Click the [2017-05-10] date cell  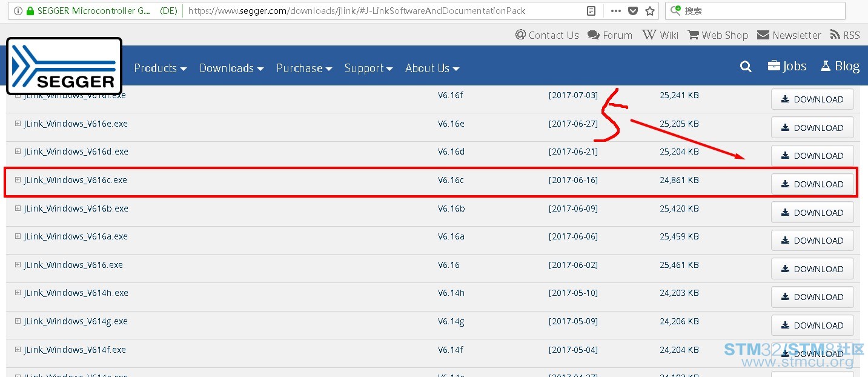(573, 293)
